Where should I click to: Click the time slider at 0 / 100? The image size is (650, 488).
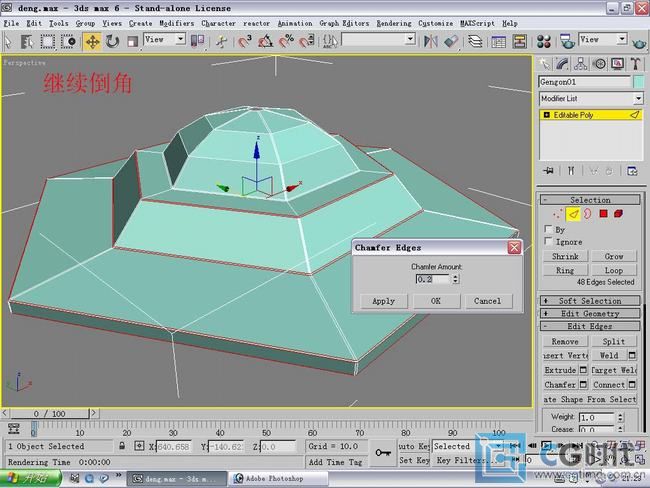(x=50, y=413)
